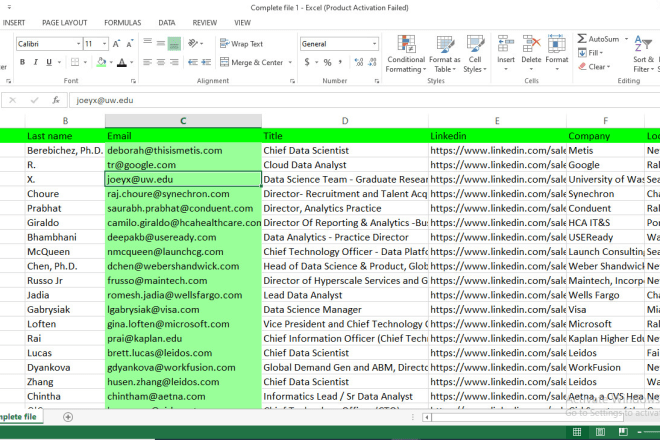Open Format cells menu icon
The height and width of the screenshot is (440, 660).
[x=556, y=44]
